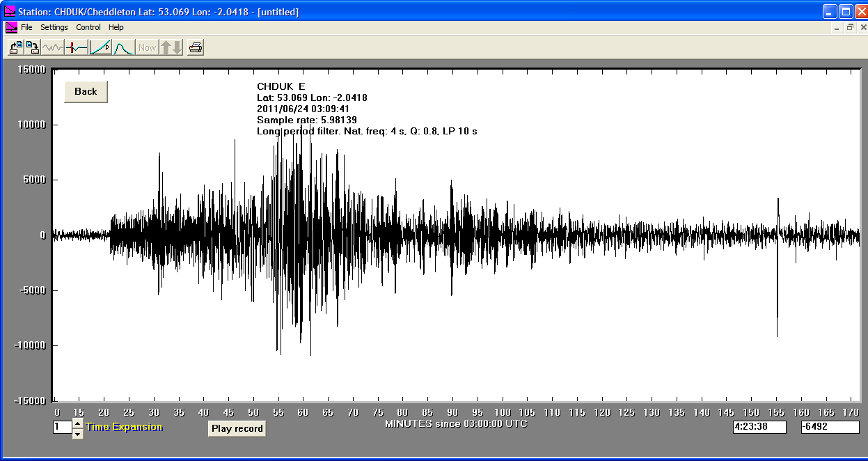This screenshot has width=868, height=461.
Task: Click the up/down arrows toolbar icon
Action: (171, 47)
